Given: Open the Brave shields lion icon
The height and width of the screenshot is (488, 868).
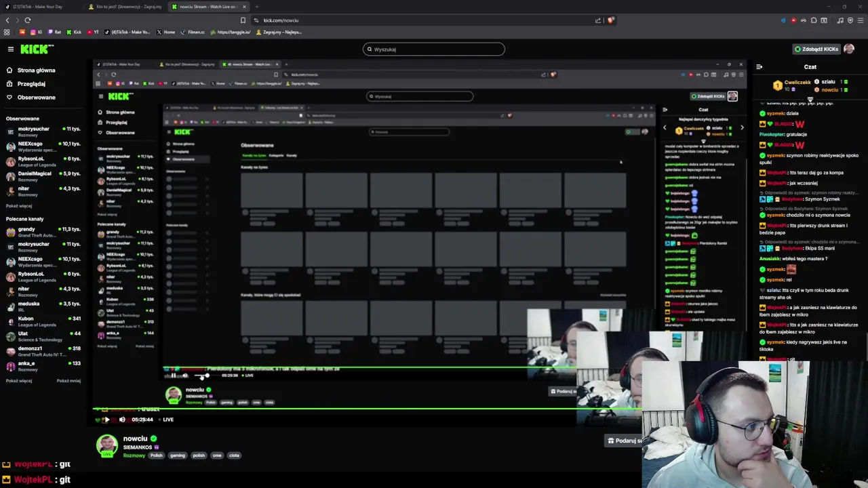Looking at the screenshot, I should (x=610, y=20).
